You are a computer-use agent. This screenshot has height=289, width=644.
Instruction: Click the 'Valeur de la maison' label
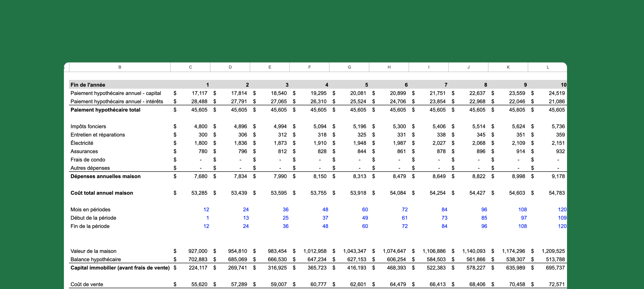click(93, 251)
